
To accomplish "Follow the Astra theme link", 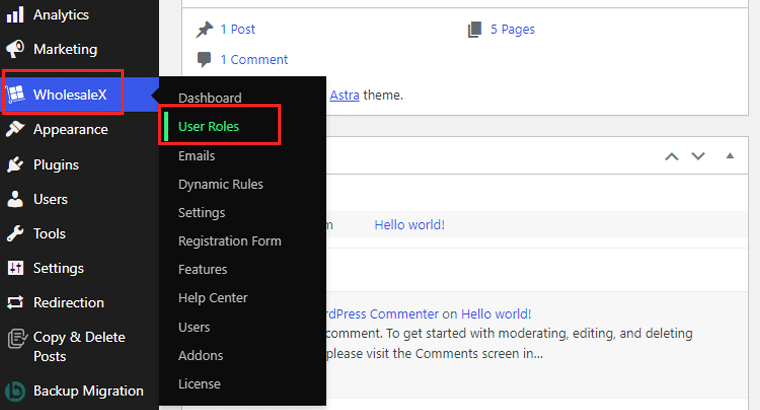I will click(344, 95).
